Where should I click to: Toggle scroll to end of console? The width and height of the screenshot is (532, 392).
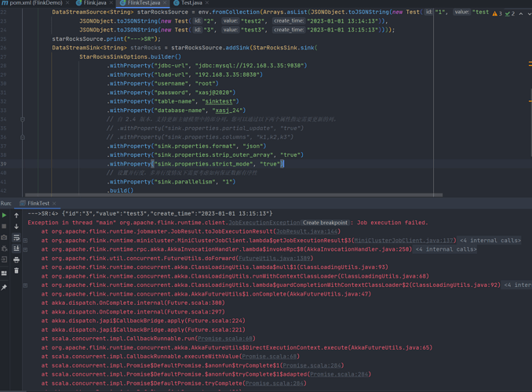coord(16,249)
